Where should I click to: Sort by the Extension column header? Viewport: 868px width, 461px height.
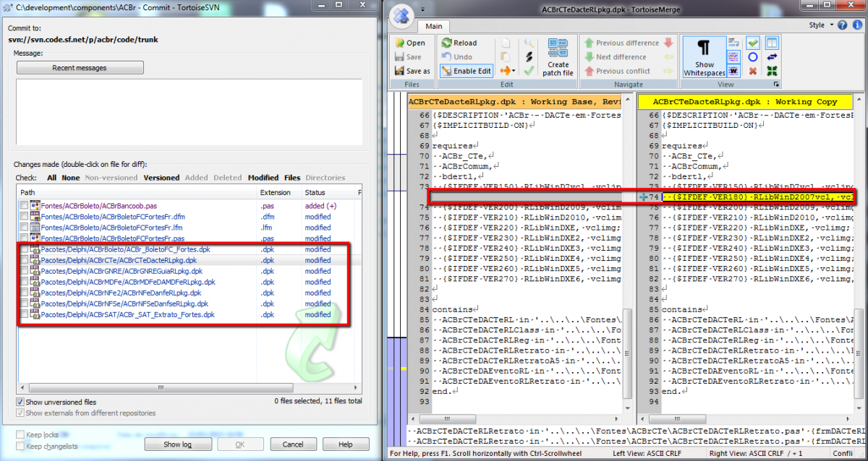coord(280,193)
